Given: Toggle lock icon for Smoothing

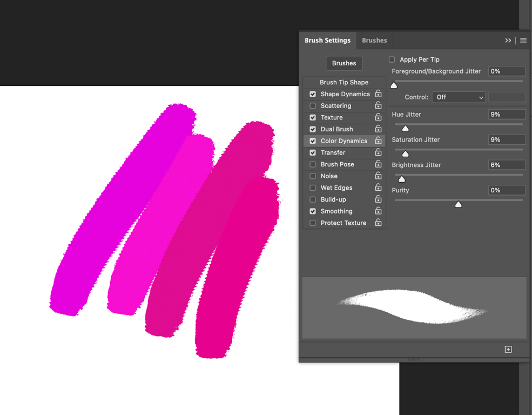Looking at the screenshot, I should 378,211.
